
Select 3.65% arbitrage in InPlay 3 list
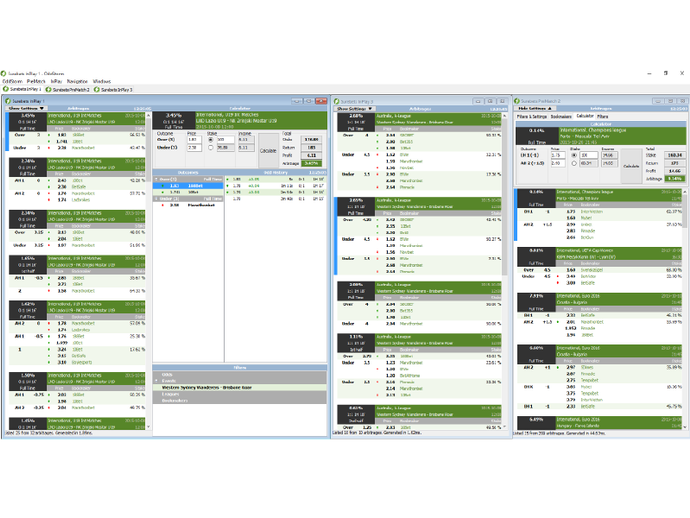pos(419,206)
